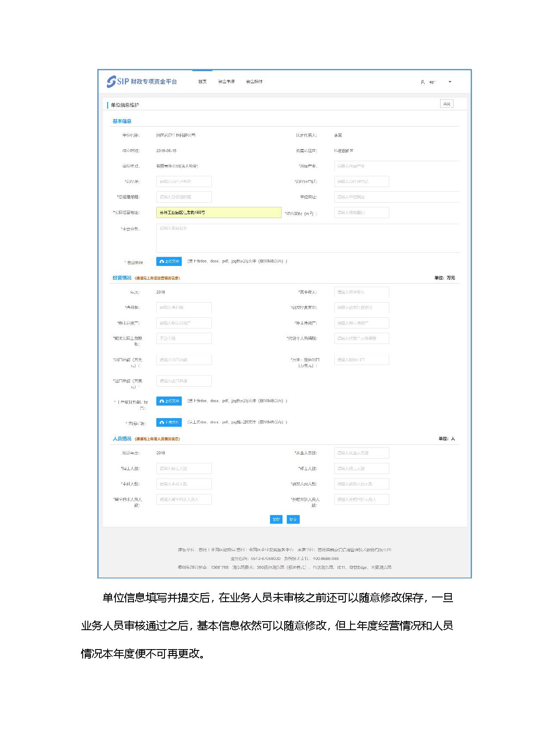Viewport: 534px width, 756px height.
Task: Click the 博士人数 input field
Action: tap(184, 469)
